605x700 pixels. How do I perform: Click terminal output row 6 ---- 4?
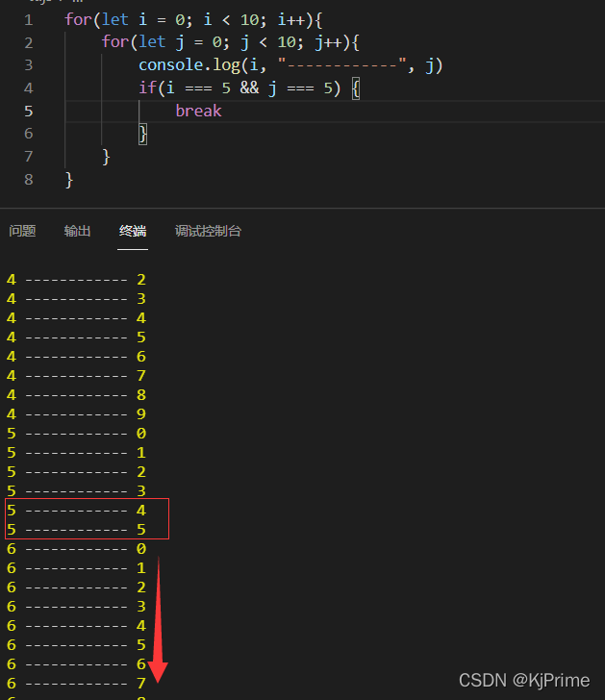click(x=76, y=626)
